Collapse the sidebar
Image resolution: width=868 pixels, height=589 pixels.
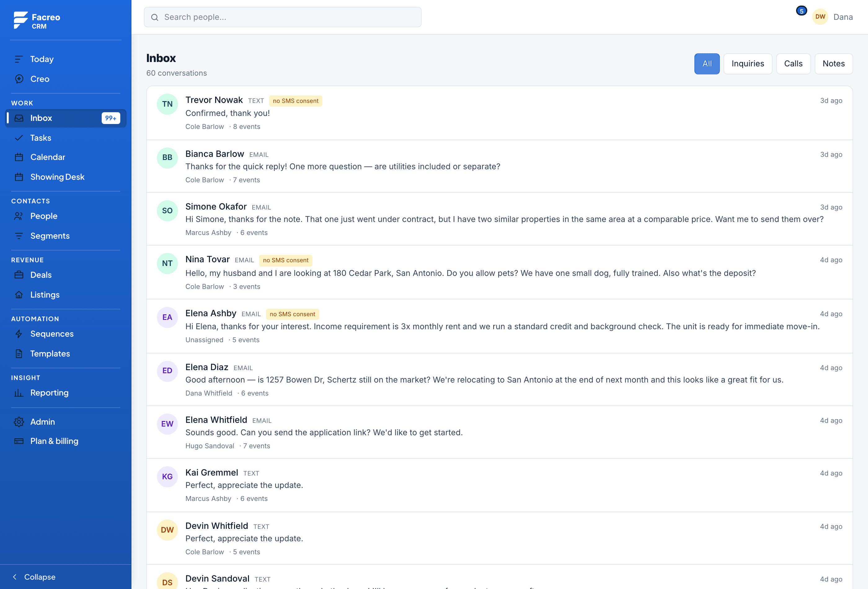point(34,577)
